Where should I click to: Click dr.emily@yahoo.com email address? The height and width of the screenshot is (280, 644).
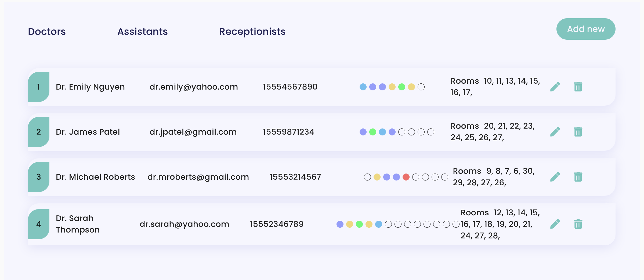pyautogui.click(x=194, y=87)
